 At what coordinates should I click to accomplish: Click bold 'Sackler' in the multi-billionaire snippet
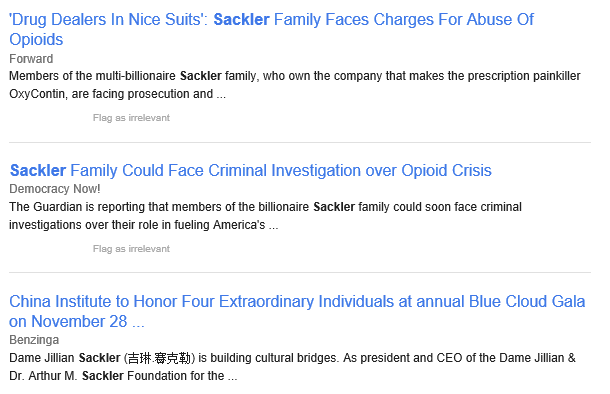(x=201, y=75)
